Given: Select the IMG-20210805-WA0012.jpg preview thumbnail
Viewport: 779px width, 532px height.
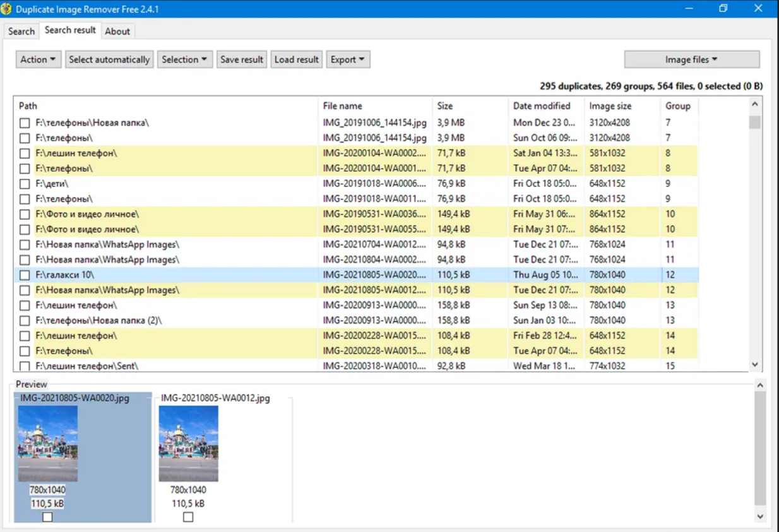Looking at the screenshot, I should (189, 444).
